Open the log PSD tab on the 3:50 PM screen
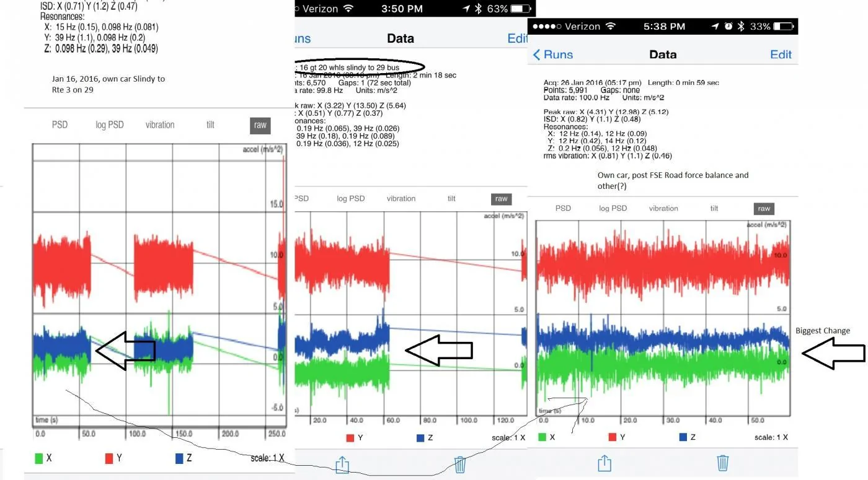This screenshot has height=480, width=868. [x=350, y=198]
